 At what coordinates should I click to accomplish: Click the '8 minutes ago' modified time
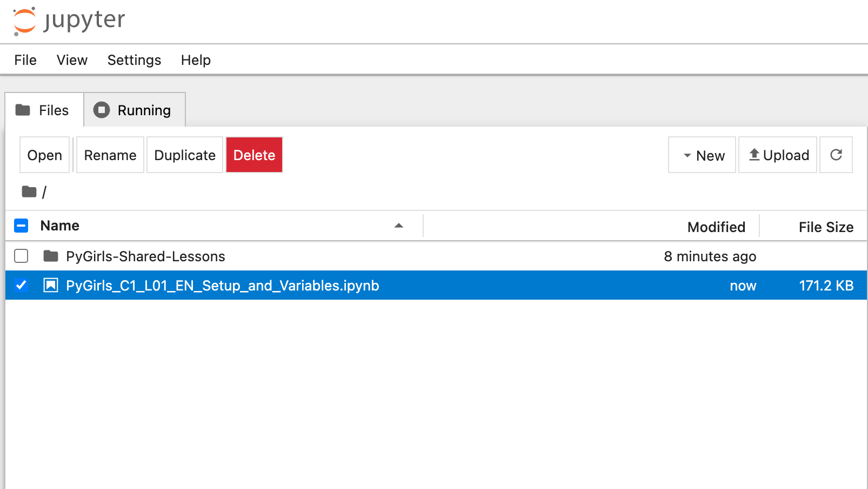point(710,256)
